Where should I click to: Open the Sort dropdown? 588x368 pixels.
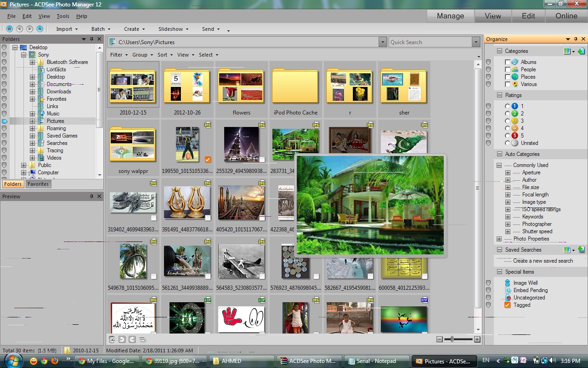pyautogui.click(x=164, y=55)
